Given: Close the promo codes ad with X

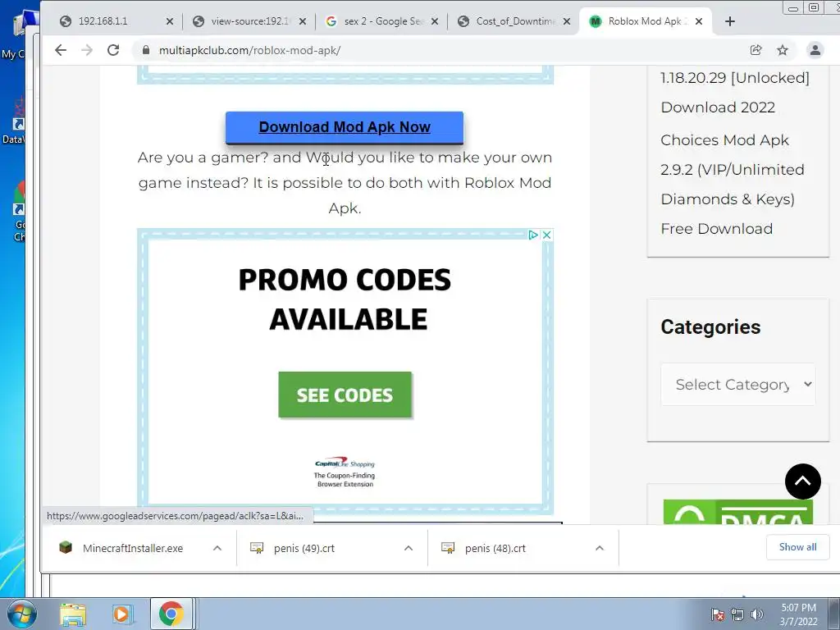Looking at the screenshot, I should click(547, 235).
